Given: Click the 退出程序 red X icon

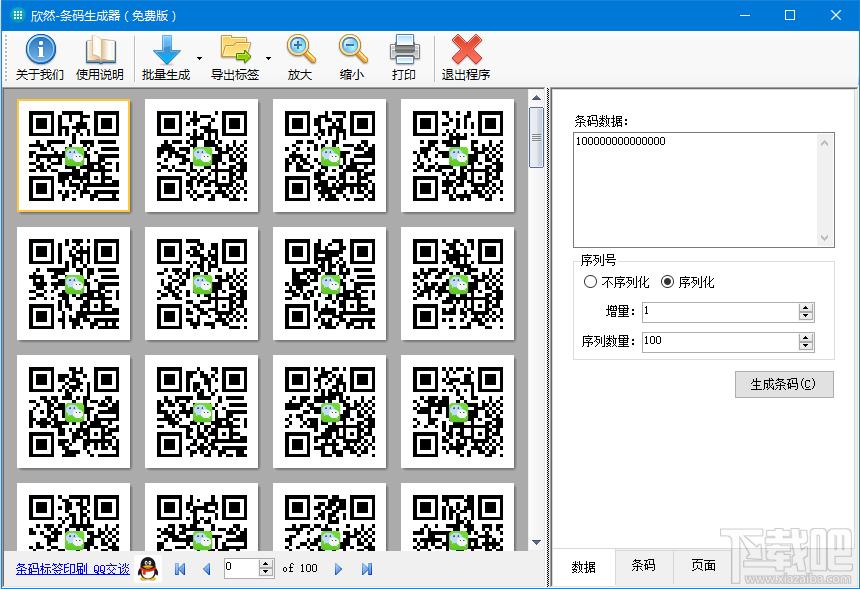Looking at the screenshot, I should tap(466, 49).
